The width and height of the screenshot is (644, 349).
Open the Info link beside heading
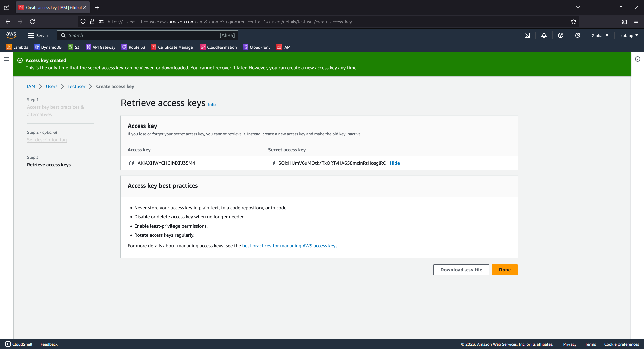pos(212,105)
